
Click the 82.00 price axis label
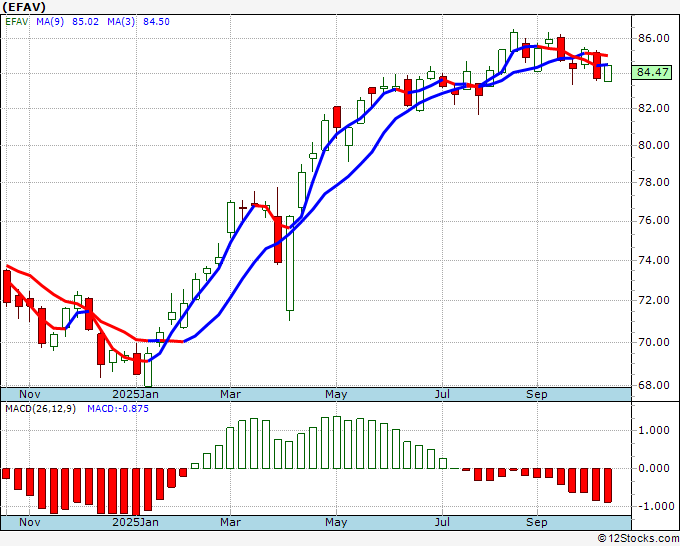[654, 108]
